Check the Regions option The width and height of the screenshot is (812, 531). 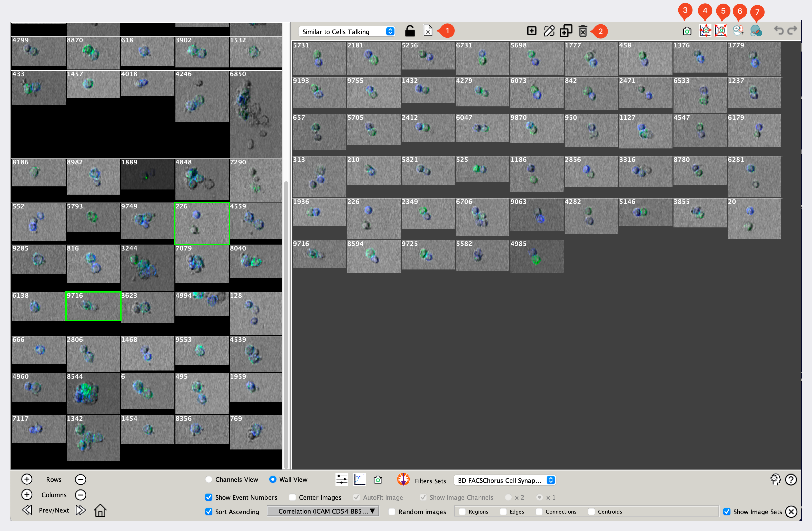462,512
